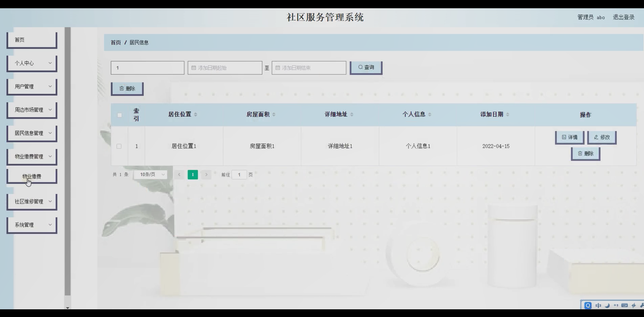Open the 10条/页 page size dropdown
Image resolution: width=644 pixels, height=317 pixels.
point(150,175)
